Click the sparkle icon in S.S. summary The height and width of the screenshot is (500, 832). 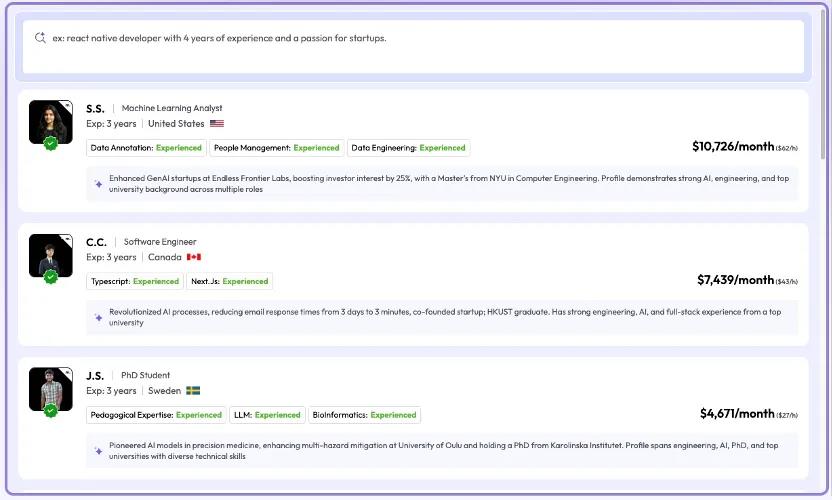pyautogui.click(x=98, y=184)
